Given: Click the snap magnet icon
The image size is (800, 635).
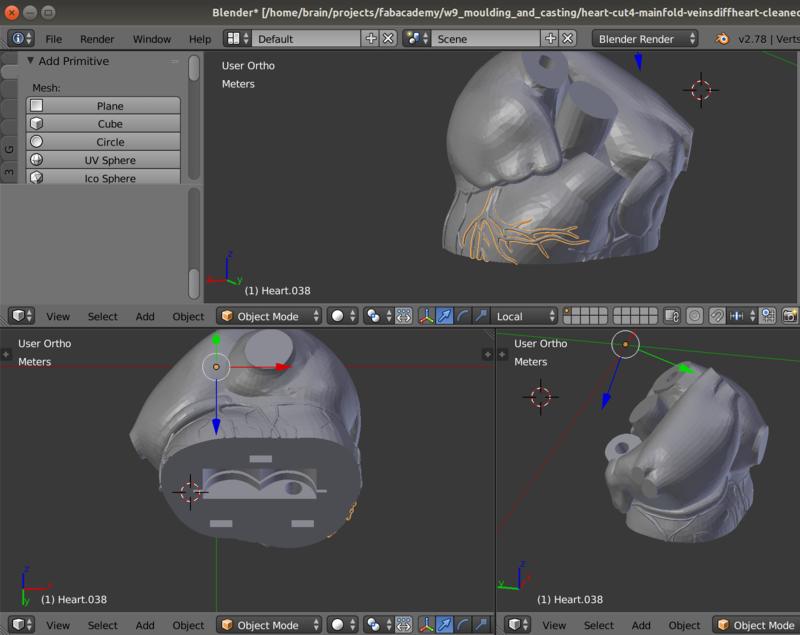Looking at the screenshot, I should point(716,315).
